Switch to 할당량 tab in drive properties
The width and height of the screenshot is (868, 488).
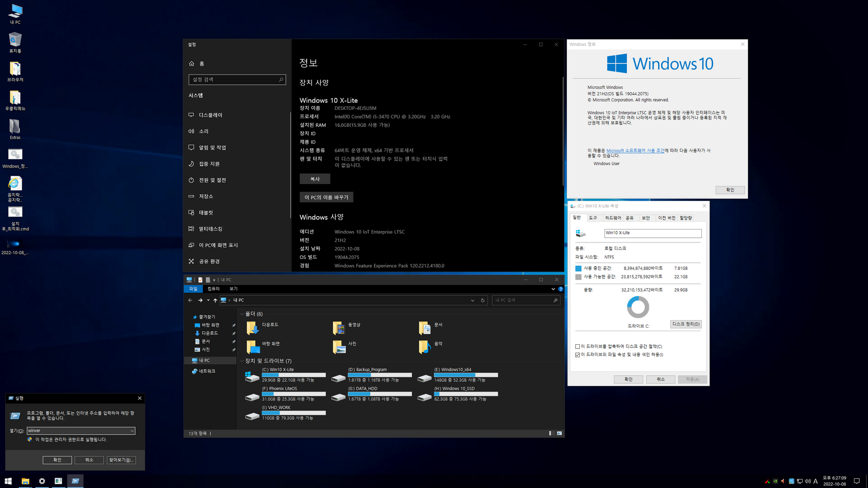(686, 218)
